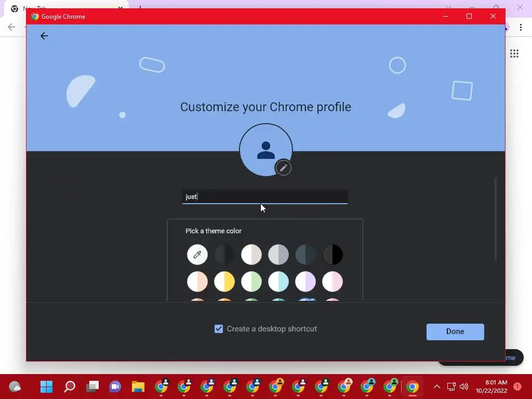Select the light pink theme color
This screenshot has height=399, width=532.
tap(332, 282)
